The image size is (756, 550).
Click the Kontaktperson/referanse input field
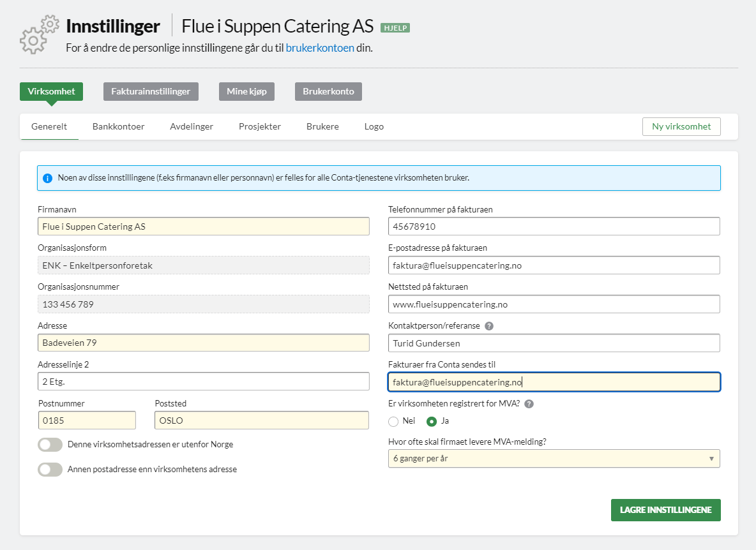point(554,343)
